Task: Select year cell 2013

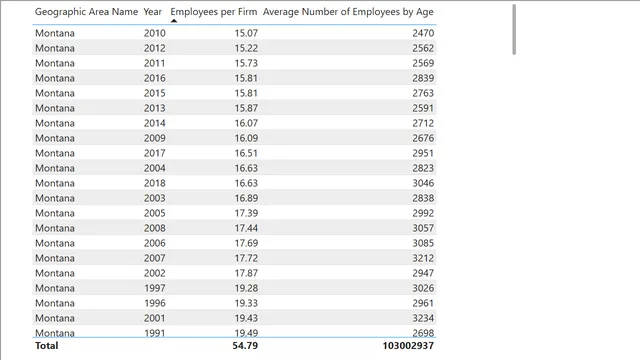Action: tap(155, 108)
